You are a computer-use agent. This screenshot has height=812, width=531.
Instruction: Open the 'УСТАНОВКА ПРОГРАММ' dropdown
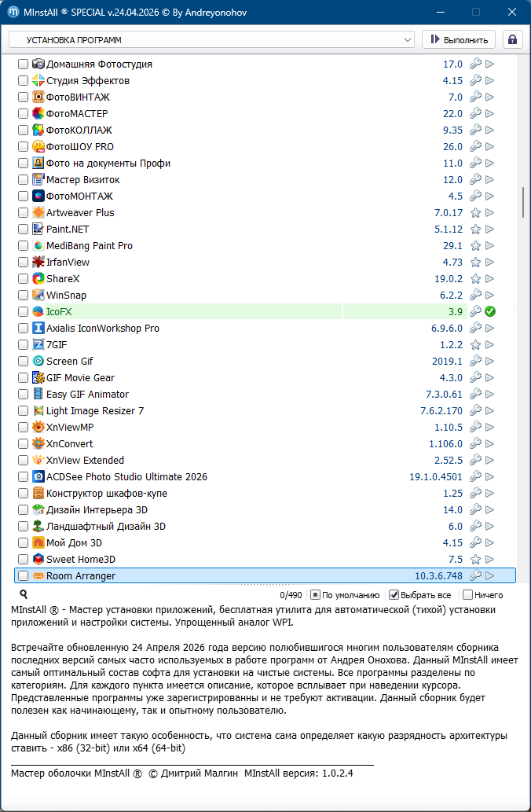point(211,39)
